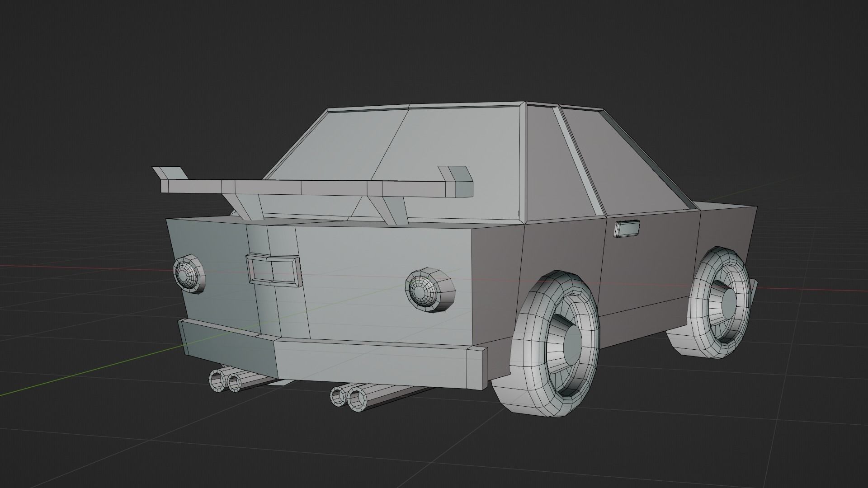Click the side door handle

tap(627, 229)
